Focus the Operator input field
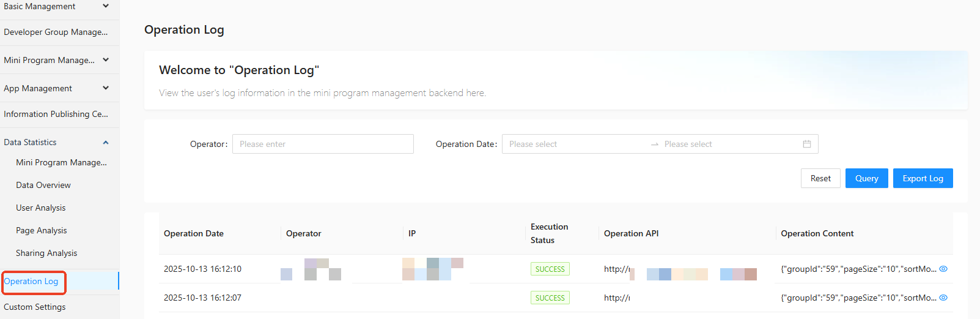 click(323, 144)
